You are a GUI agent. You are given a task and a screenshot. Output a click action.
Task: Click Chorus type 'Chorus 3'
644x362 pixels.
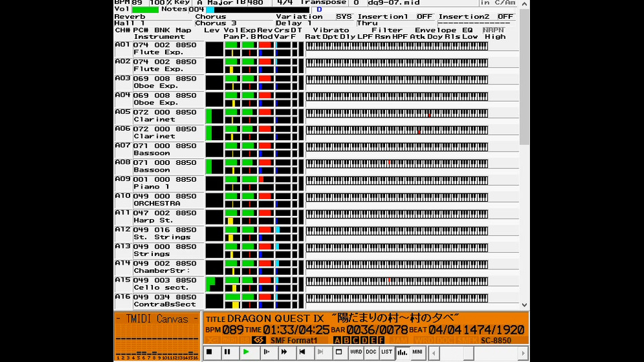click(215, 23)
